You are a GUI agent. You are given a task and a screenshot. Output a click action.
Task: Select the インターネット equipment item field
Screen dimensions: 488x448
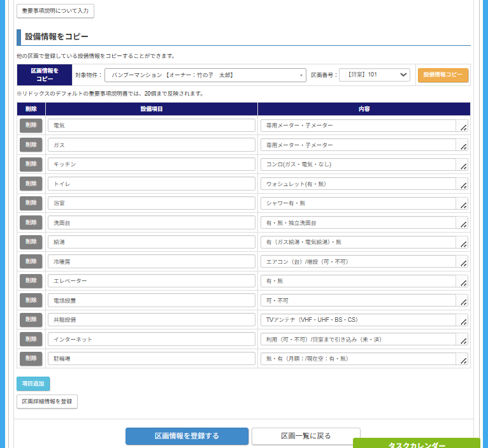tap(151, 340)
